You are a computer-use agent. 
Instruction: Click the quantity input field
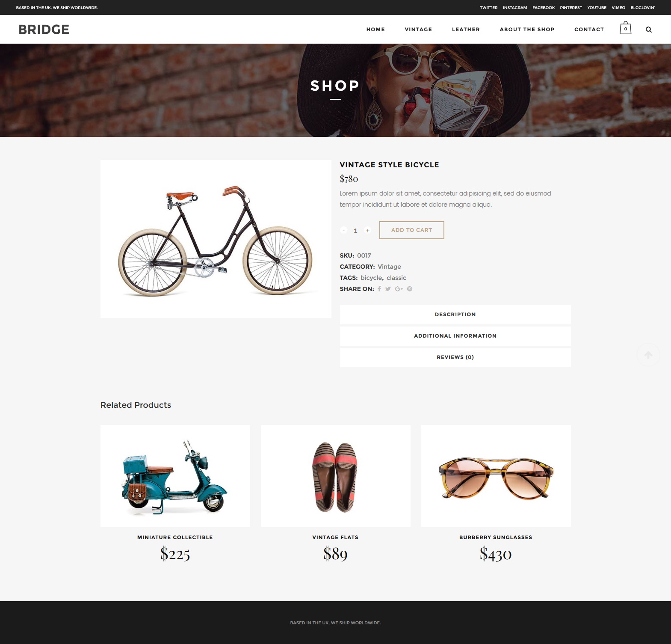[355, 230]
